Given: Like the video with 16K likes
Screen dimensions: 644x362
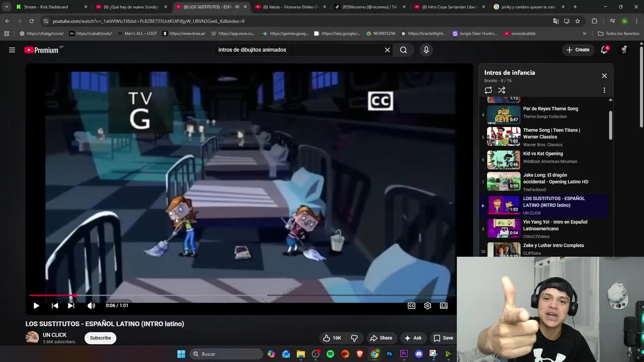Looking at the screenshot, I should pos(332,338).
